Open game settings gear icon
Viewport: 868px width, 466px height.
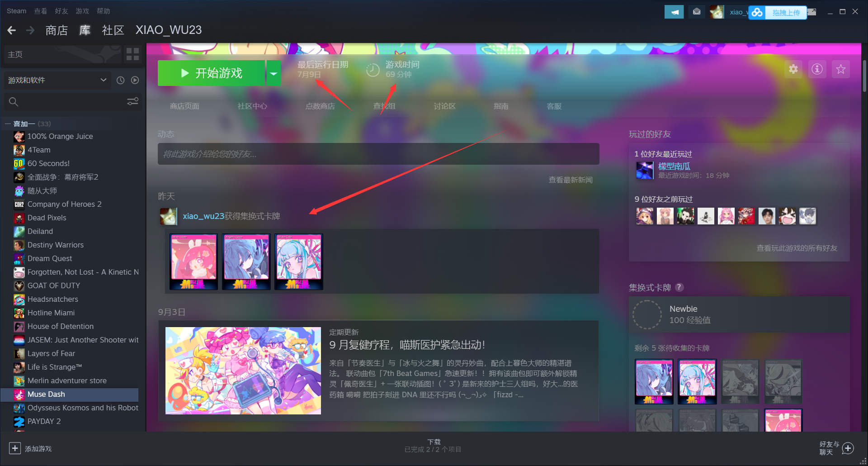coord(793,69)
